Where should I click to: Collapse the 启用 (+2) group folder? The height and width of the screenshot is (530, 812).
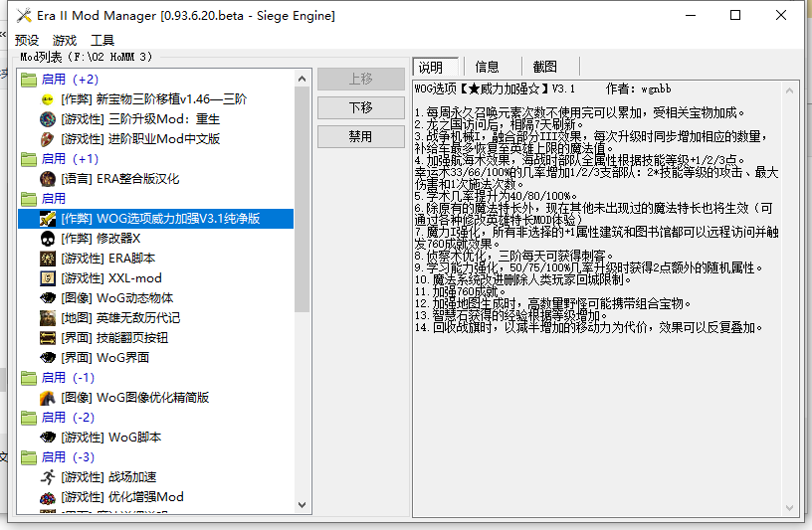point(29,80)
